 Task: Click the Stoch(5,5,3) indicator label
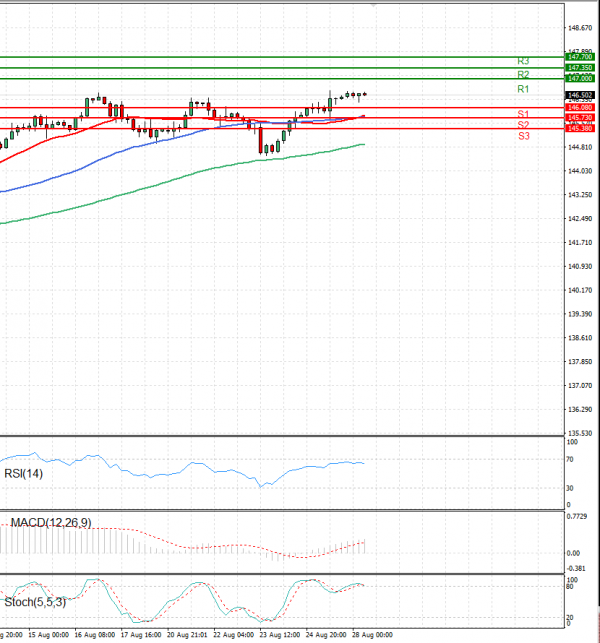pos(35,602)
